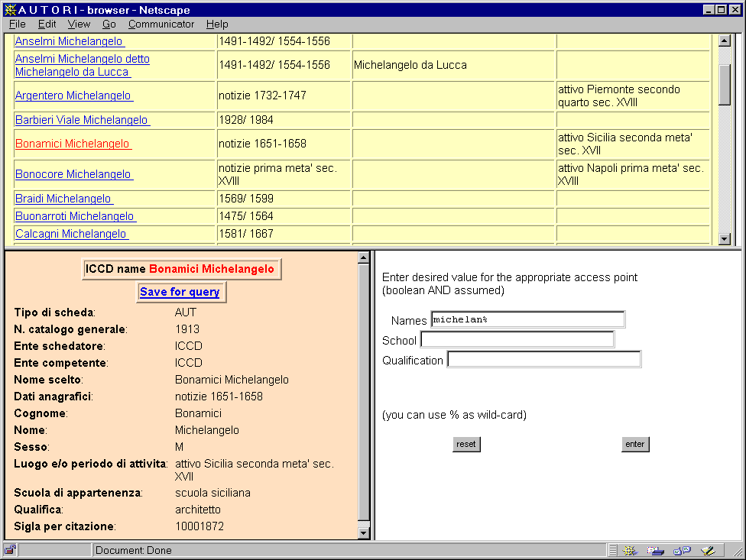Open the Barbieri Viale Michelangelo link

83,120
